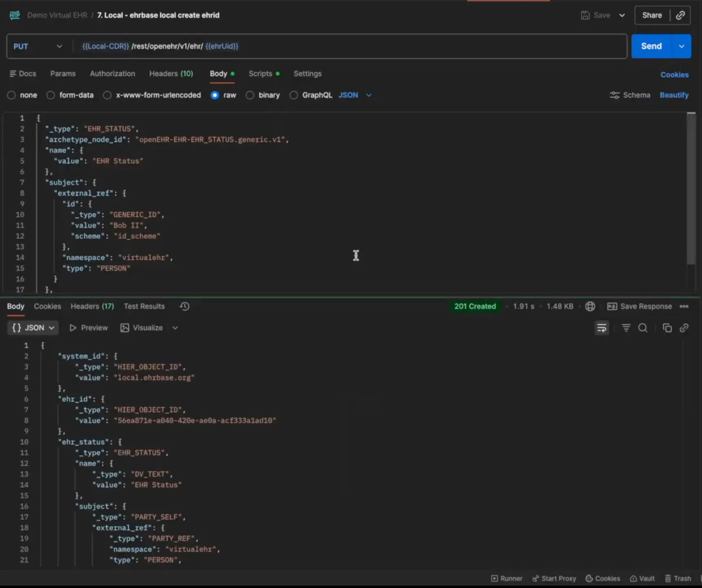Open the Send button arrow options
This screenshot has height=588, width=702.
click(682, 46)
